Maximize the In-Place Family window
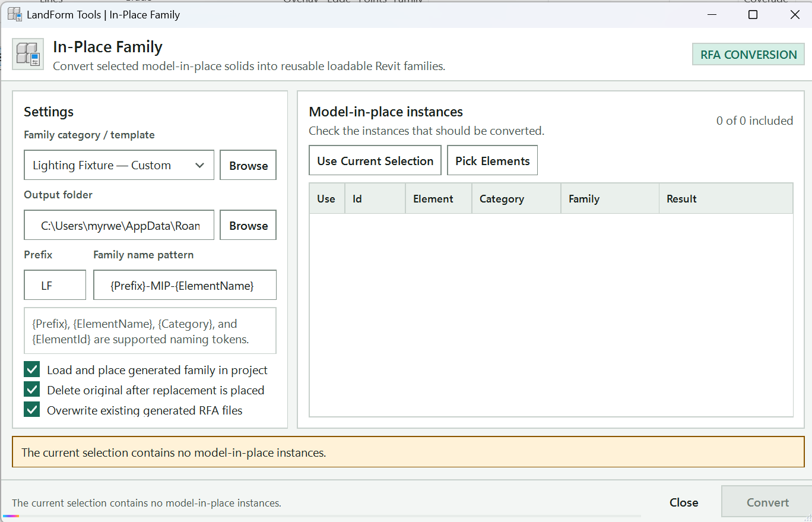Image resolution: width=812 pixels, height=522 pixels. [753, 15]
